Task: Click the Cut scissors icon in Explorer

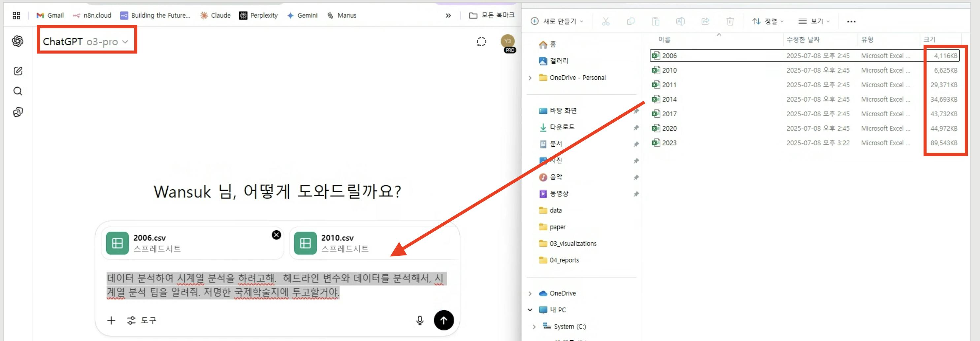Action: tap(605, 21)
